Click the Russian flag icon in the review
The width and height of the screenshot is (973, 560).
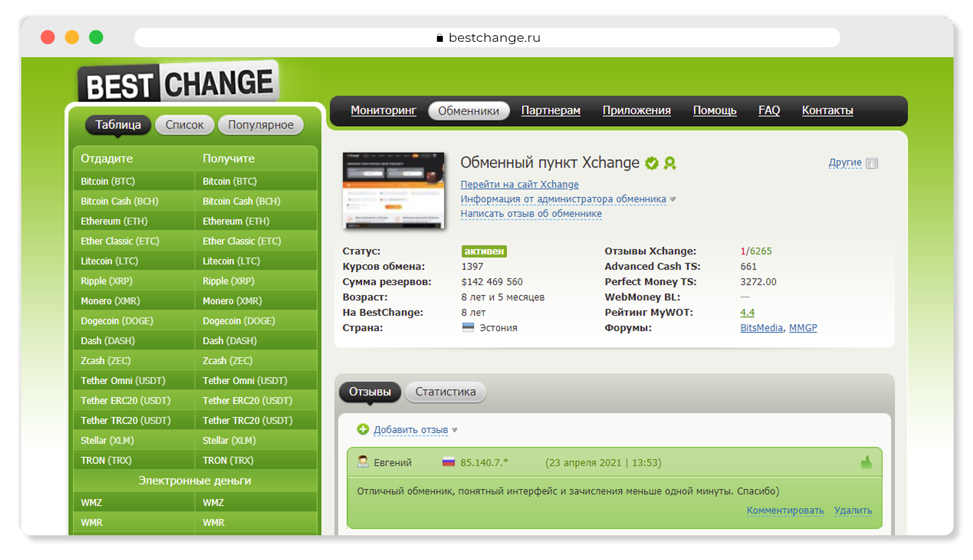click(449, 462)
